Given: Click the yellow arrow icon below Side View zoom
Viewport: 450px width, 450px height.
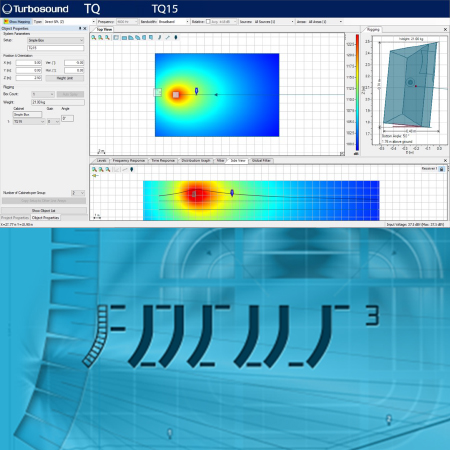Looking at the screenshot, I should 95,176.
